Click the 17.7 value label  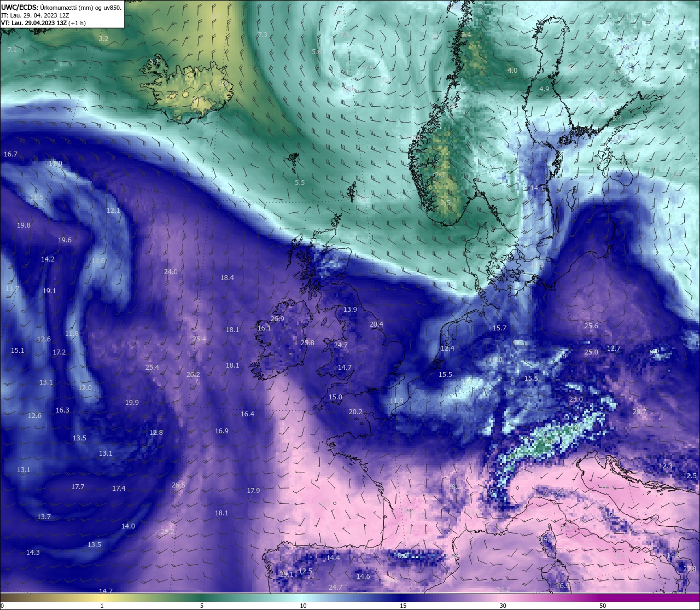click(x=78, y=487)
